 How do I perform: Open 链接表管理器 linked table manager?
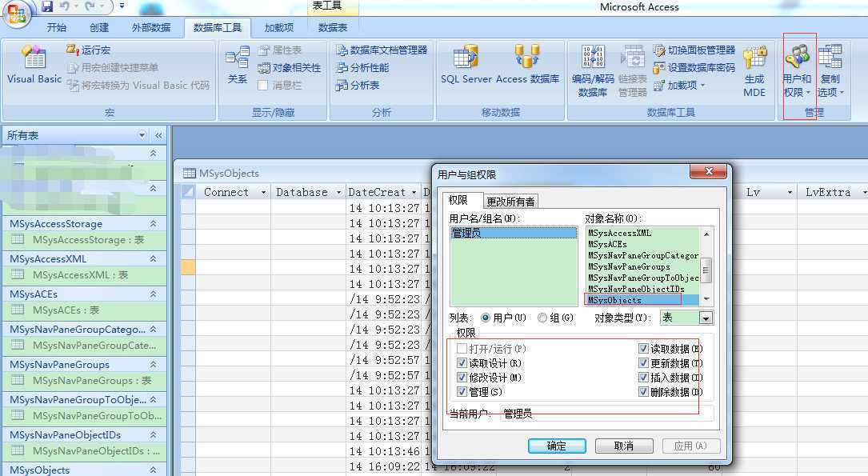tap(632, 72)
